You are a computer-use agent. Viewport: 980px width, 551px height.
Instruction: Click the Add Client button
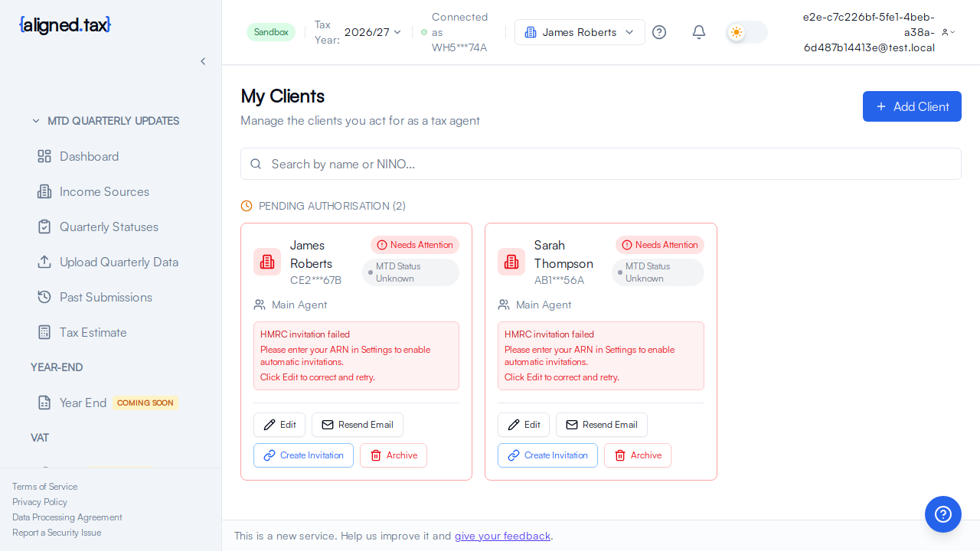911,106
